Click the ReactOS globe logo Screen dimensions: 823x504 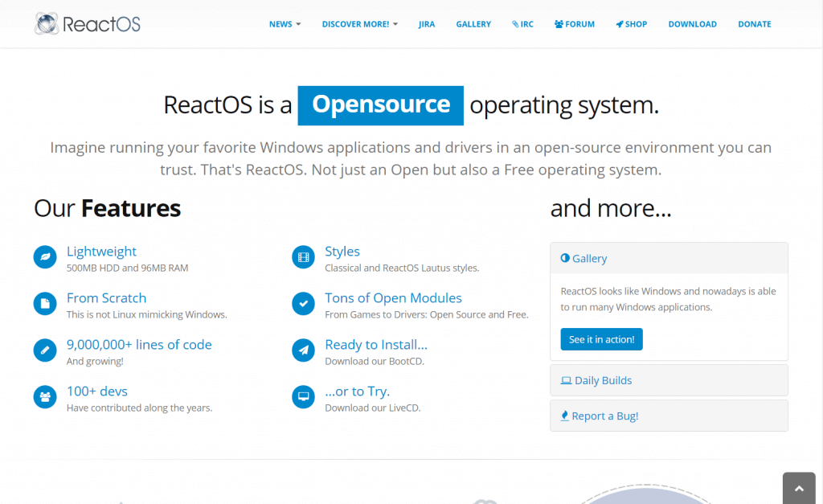[x=47, y=23]
